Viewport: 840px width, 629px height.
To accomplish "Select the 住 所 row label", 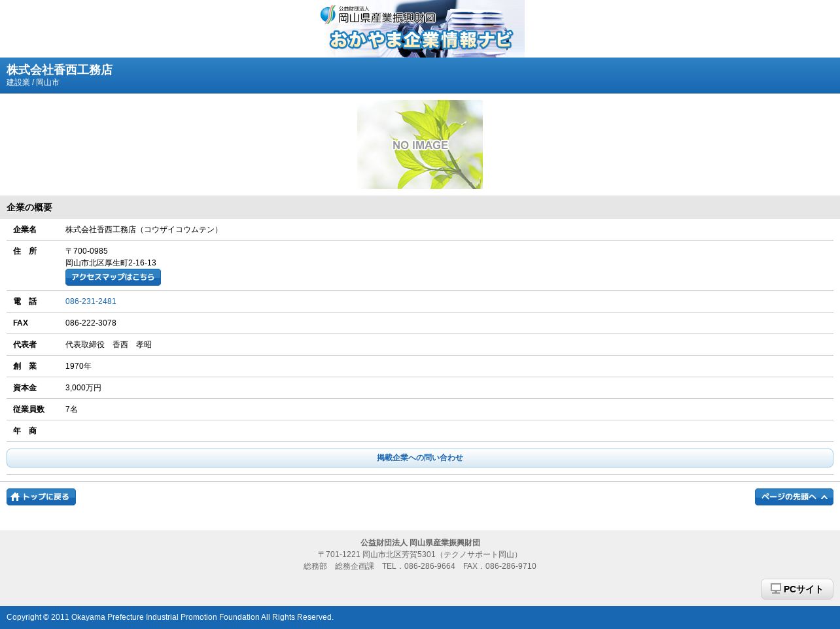I will pyautogui.click(x=25, y=251).
